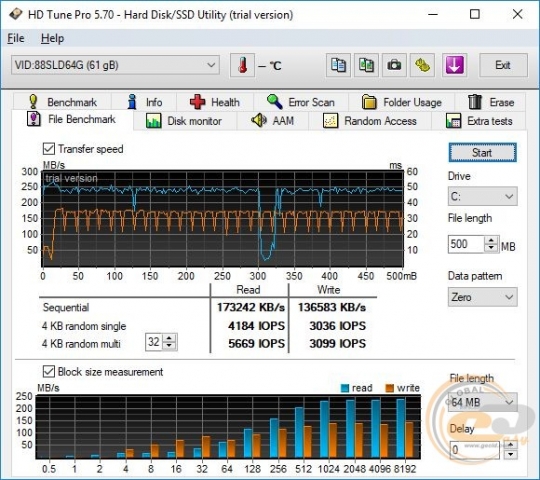
Task: Click the blue read legend swatch
Action: coord(345,388)
